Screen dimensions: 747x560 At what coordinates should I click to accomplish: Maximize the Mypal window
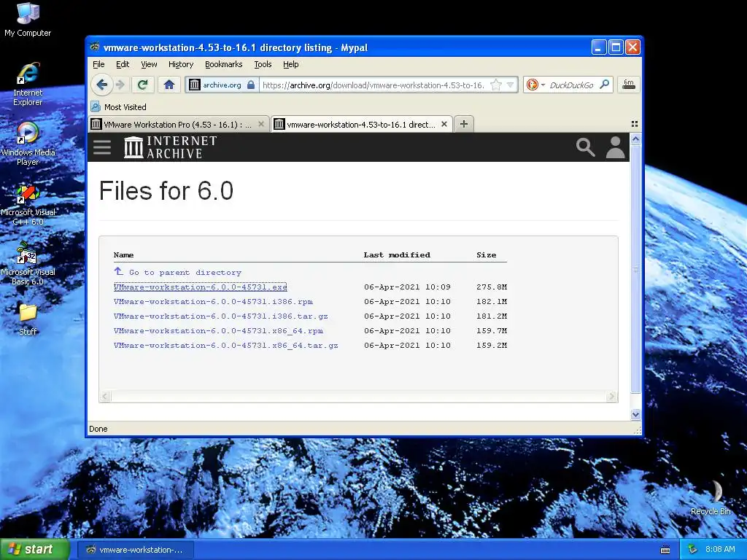(x=616, y=47)
